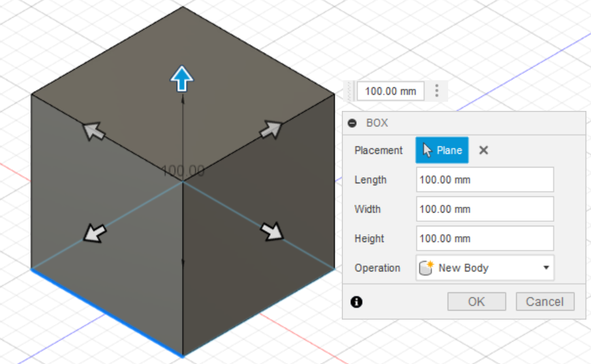Click the floating 100.00 mm dimension field
The height and width of the screenshot is (364, 591).
[391, 91]
